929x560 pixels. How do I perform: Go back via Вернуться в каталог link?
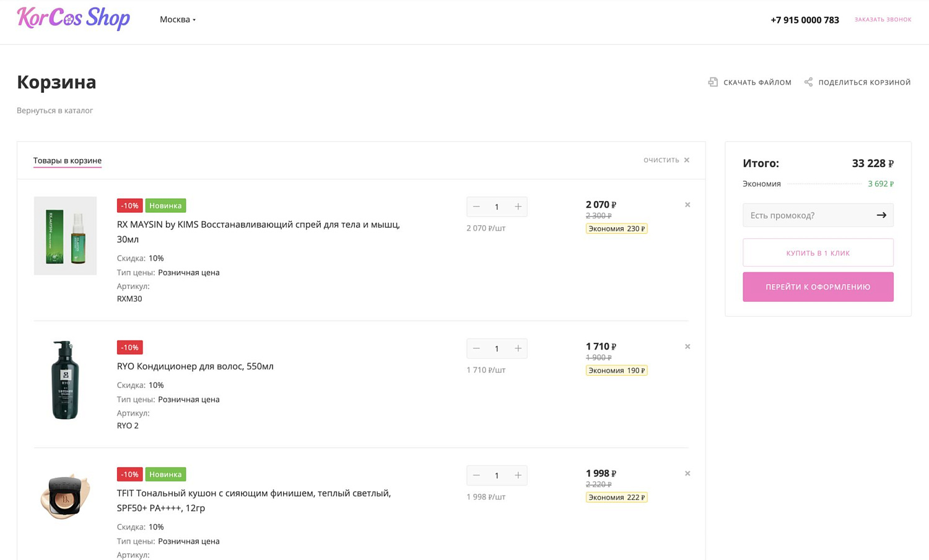55,111
